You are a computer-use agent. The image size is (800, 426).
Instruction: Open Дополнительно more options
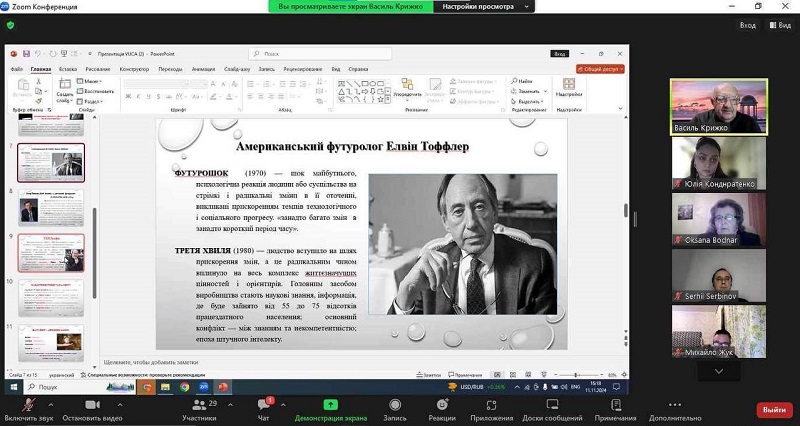pos(675,410)
